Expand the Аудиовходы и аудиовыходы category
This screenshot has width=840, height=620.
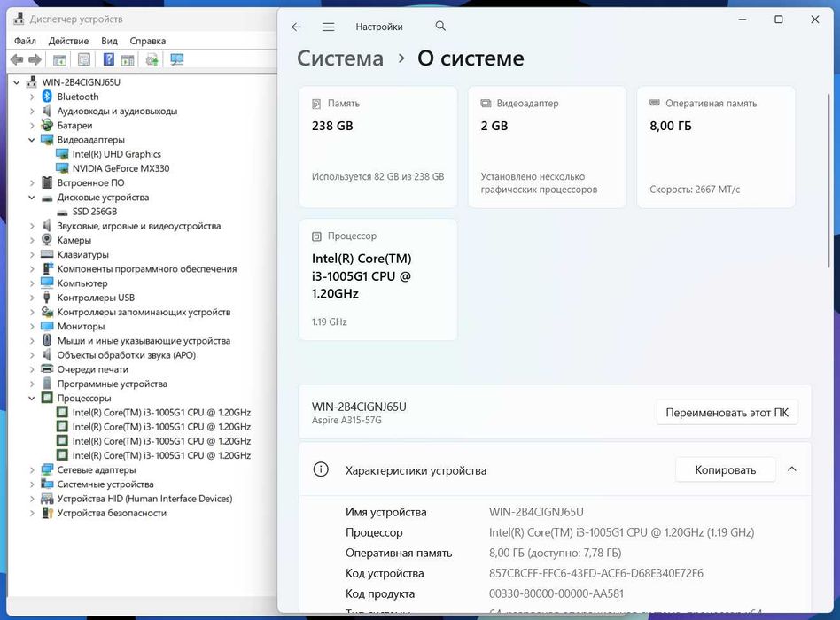[32, 111]
